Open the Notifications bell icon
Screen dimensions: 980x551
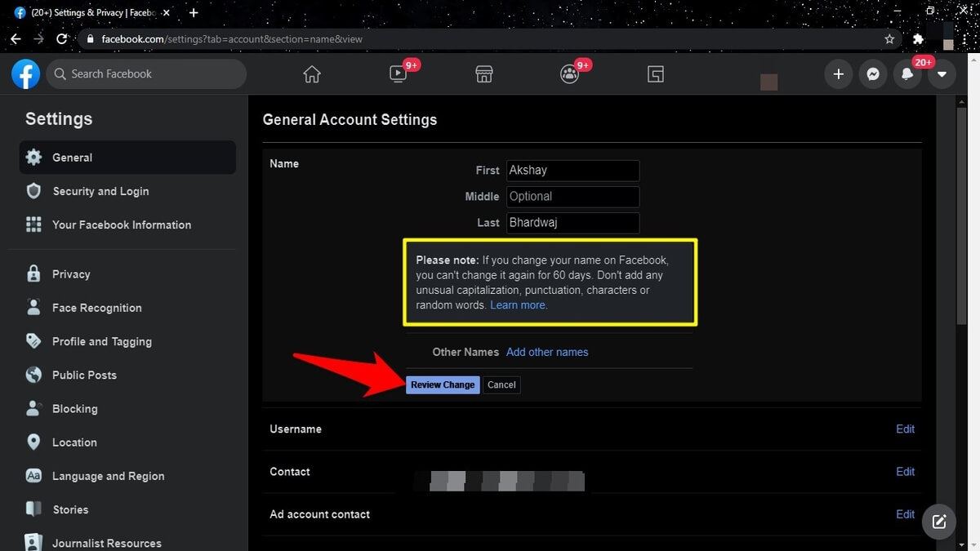pos(907,74)
